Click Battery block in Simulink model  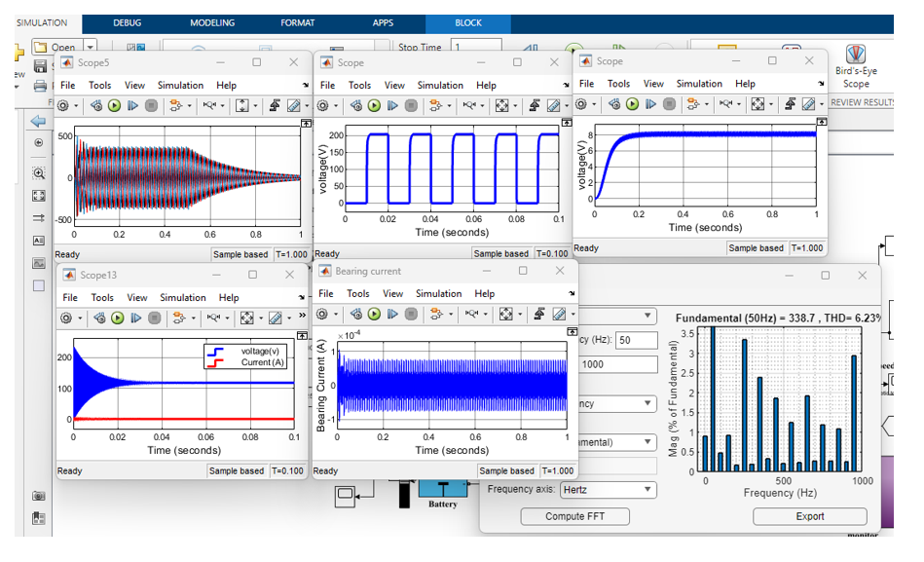[x=443, y=489]
